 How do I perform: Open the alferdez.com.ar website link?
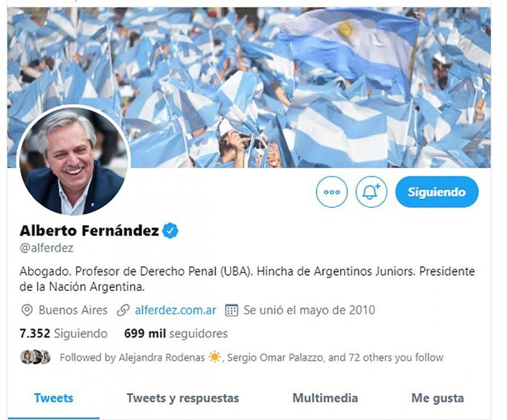(x=176, y=310)
